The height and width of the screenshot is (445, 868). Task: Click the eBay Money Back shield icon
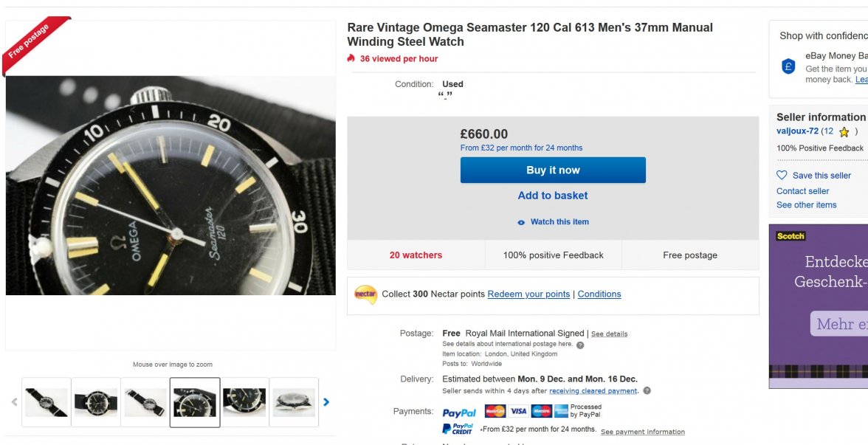pyautogui.click(x=788, y=66)
